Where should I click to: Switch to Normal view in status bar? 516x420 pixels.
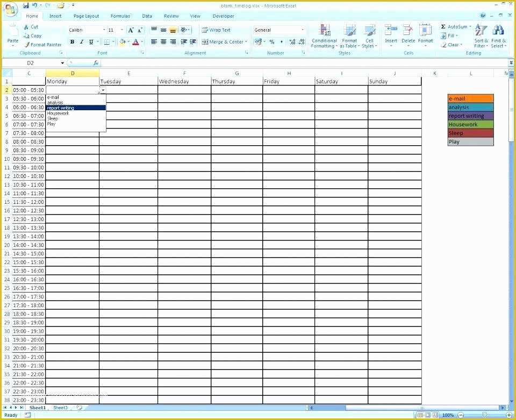420,415
